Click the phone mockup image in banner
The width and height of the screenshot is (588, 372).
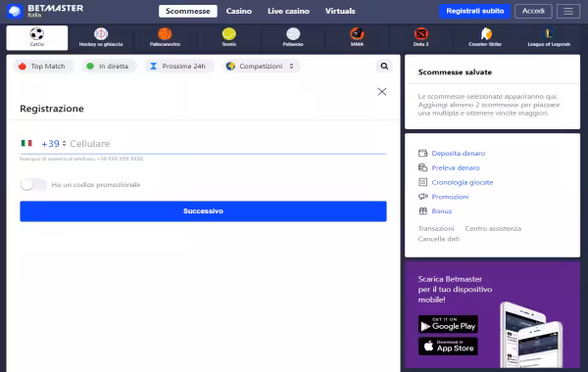[531, 334]
